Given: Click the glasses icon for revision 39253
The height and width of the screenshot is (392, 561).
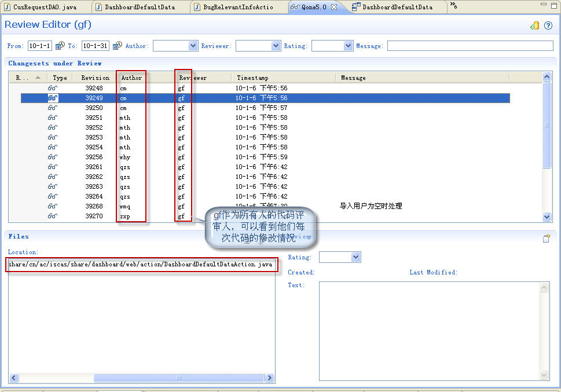Looking at the screenshot, I should pos(53,137).
